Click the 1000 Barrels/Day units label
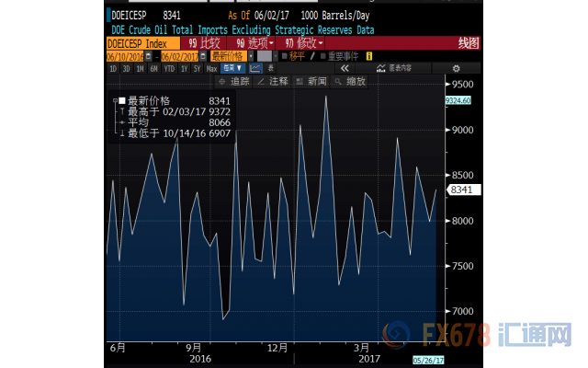The image size is (588, 368). 335,16
